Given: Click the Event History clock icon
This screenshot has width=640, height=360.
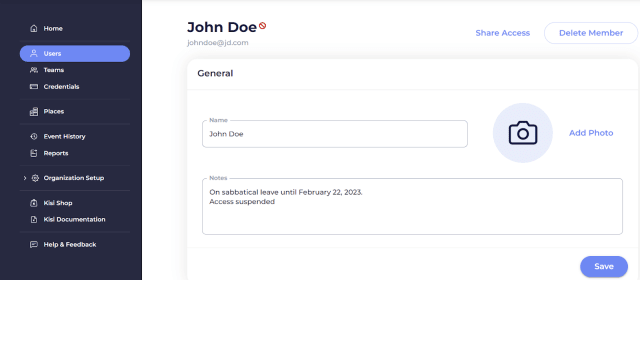Looking at the screenshot, I should point(34,136).
